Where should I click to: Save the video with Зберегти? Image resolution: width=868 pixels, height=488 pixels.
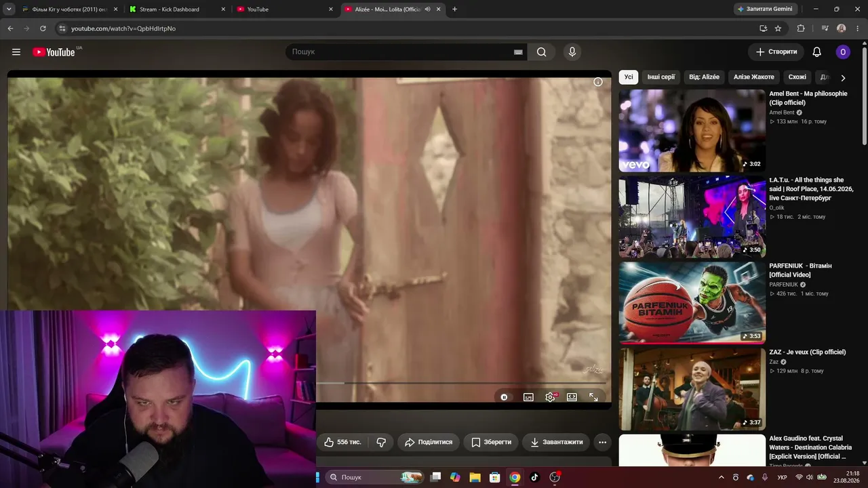pos(492,442)
